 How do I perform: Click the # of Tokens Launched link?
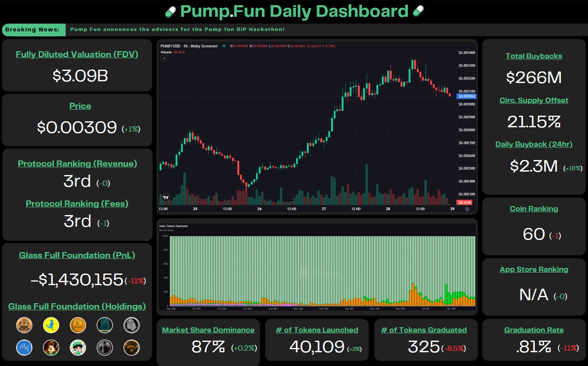pyautogui.click(x=317, y=330)
